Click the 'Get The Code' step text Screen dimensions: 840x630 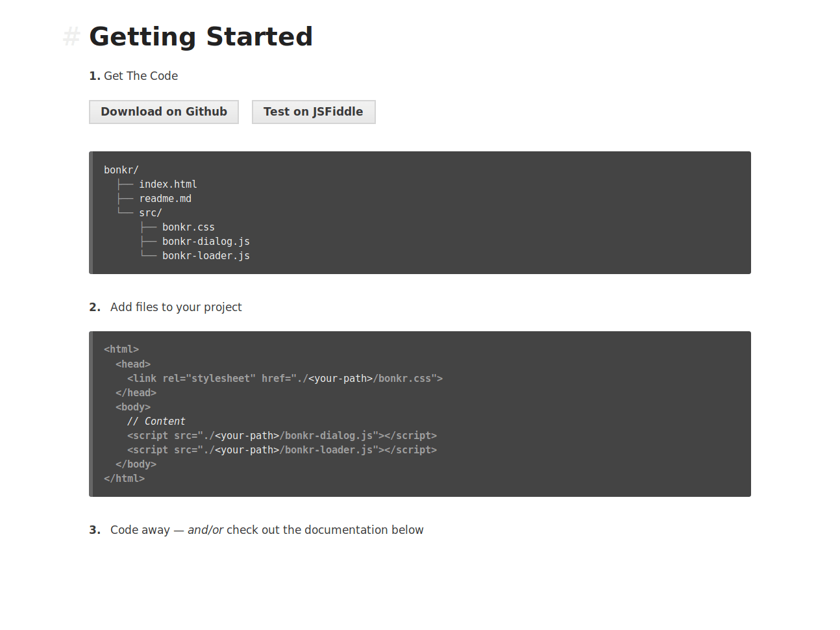pos(141,76)
